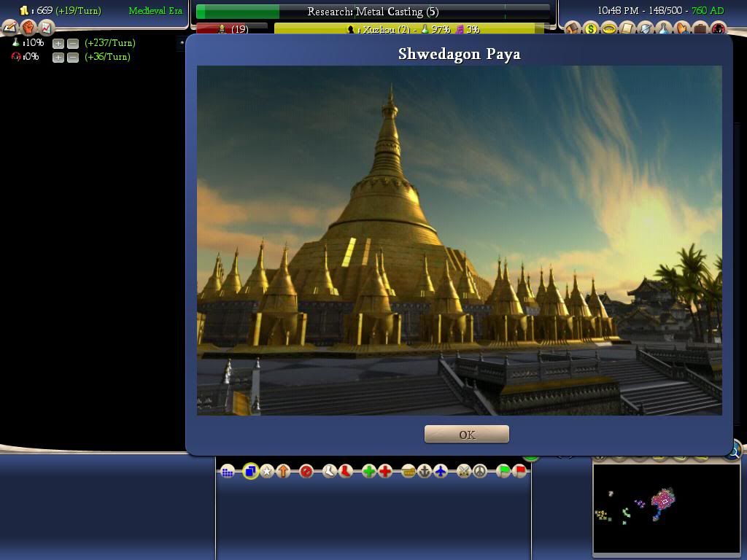Increase research rate with plus button
747x560 pixels.
pyautogui.click(x=58, y=44)
